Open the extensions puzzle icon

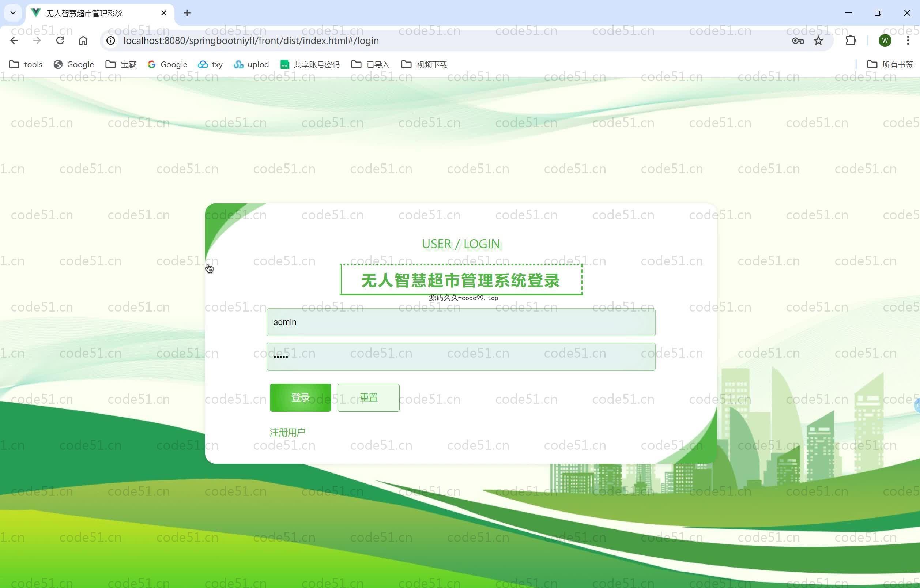851,41
